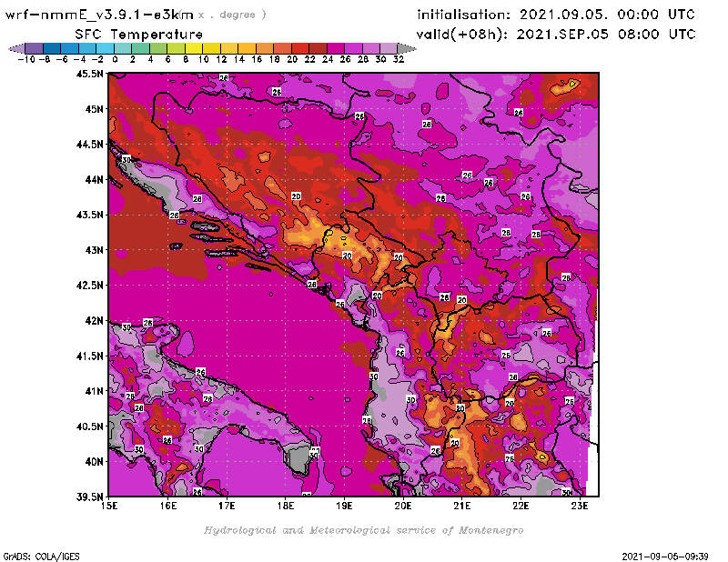The width and height of the screenshot is (728, 562).
Task: Click the '17E' longitude label
Action: [227, 506]
